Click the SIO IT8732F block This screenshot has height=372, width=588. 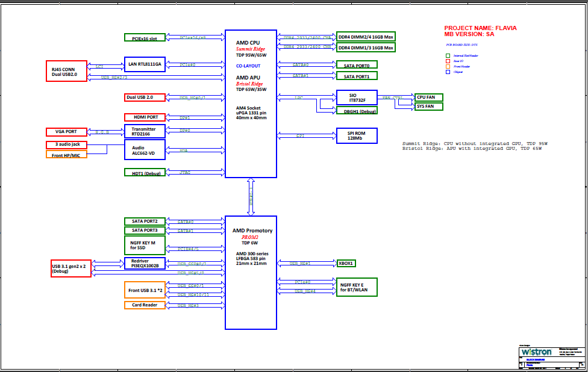coord(357,97)
